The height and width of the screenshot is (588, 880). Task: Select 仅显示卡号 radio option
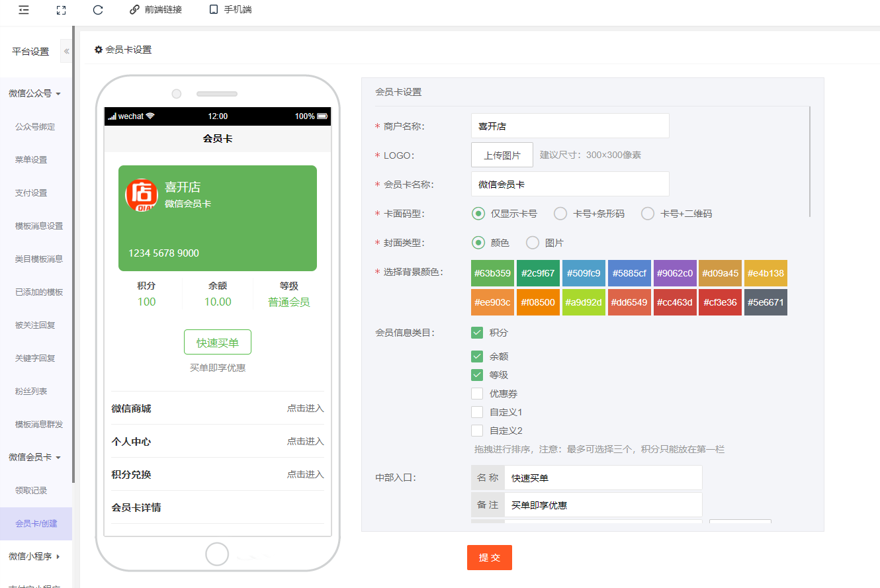click(x=478, y=214)
